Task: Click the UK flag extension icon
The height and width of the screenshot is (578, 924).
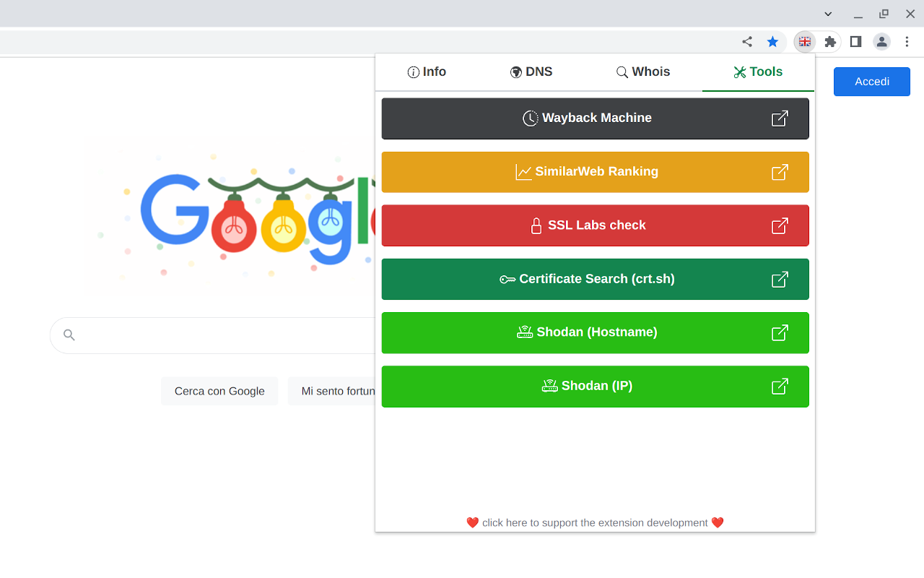Action: pyautogui.click(x=804, y=42)
